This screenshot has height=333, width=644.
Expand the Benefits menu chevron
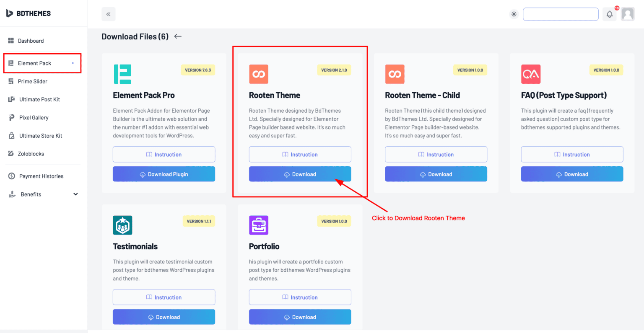[x=75, y=194]
